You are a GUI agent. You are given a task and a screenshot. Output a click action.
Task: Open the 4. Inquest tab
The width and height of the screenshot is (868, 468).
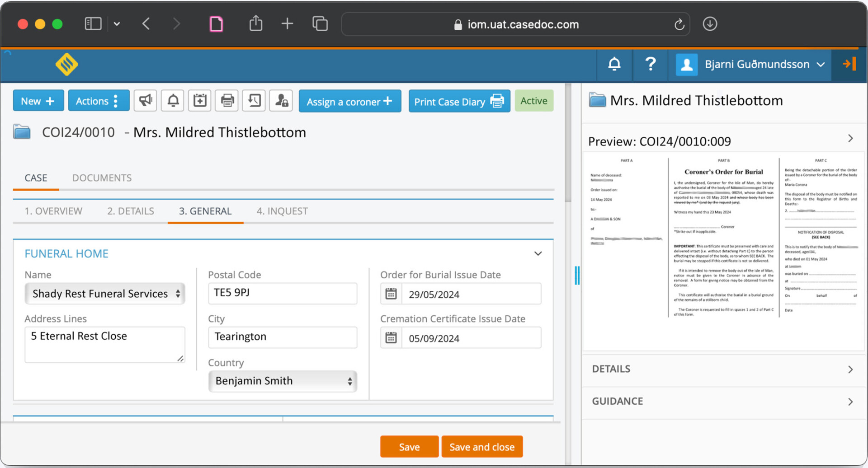pyautogui.click(x=282, y=211)
